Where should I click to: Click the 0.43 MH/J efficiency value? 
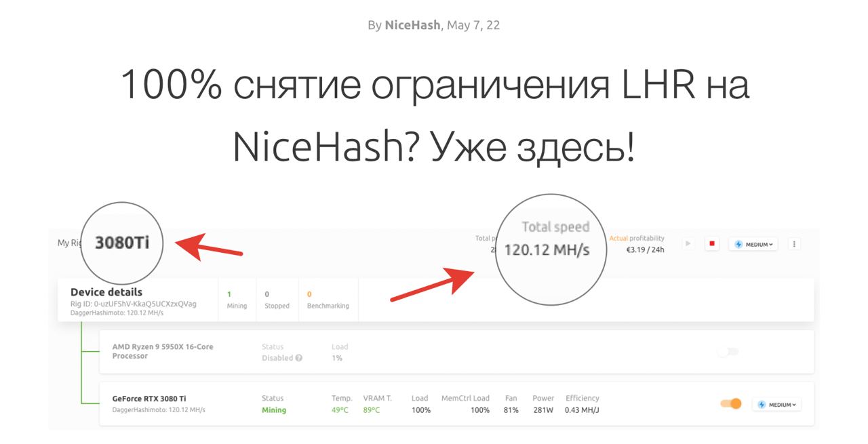point(582,410)
